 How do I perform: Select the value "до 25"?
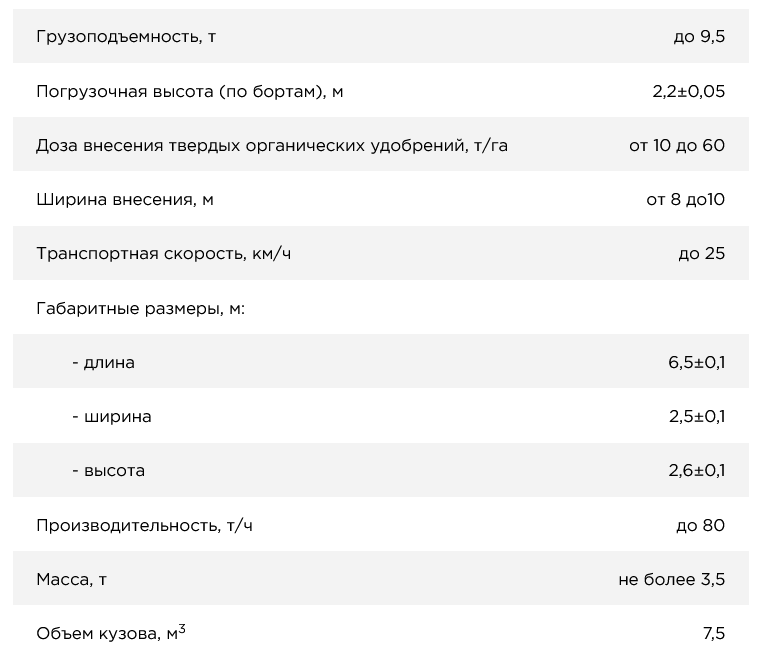coord(701,254)
